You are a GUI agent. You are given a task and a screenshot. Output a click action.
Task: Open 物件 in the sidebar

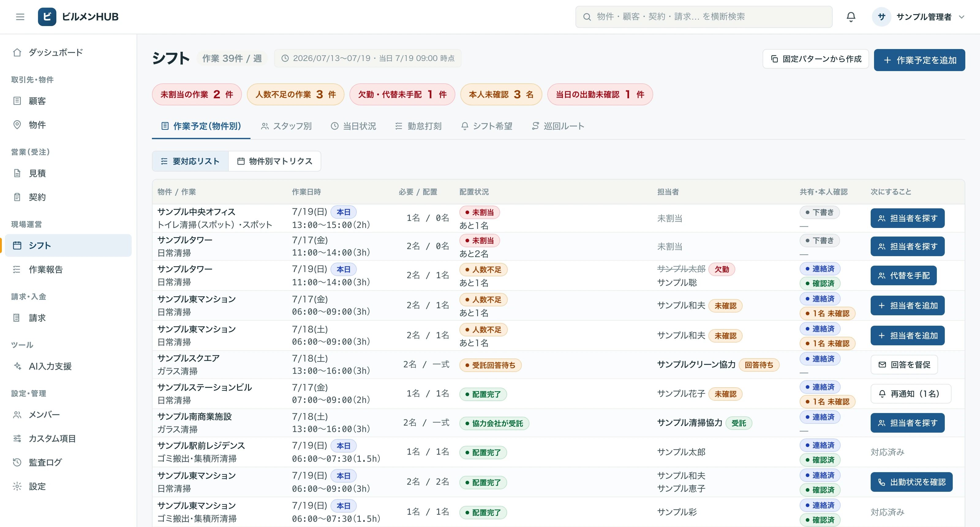click(69, 125)
